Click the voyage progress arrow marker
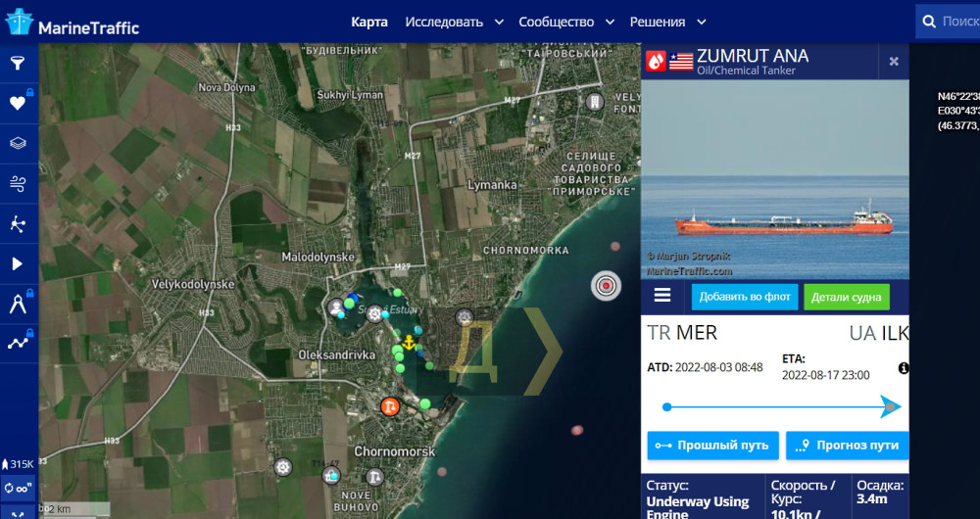This screenshot has width=980, height=519. pyautogui.click(x=890, y=406)
